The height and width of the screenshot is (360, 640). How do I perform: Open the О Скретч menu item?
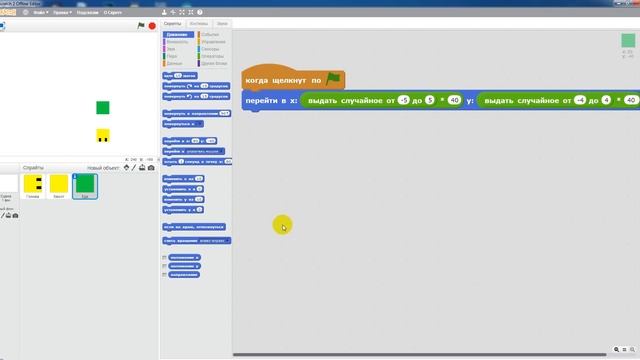113,12
